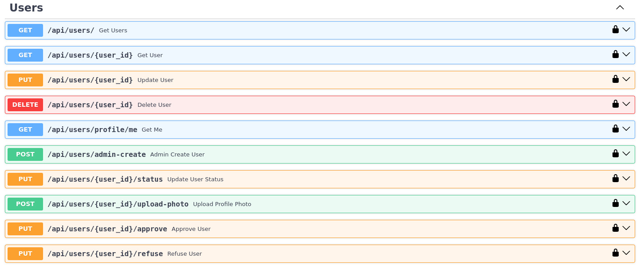This screenshot has width=644, height=265.
Task: Select the lock icon for Admin Create User
Action: tap(615, 153)
